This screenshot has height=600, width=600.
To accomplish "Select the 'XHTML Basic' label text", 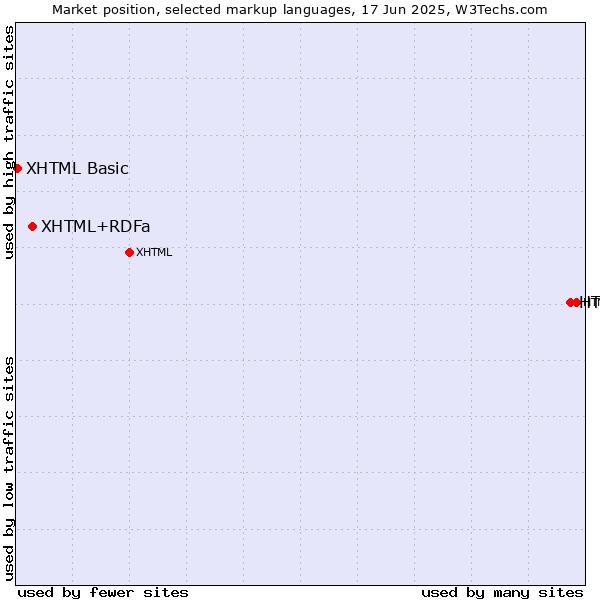I will click(x=77, y=168).
